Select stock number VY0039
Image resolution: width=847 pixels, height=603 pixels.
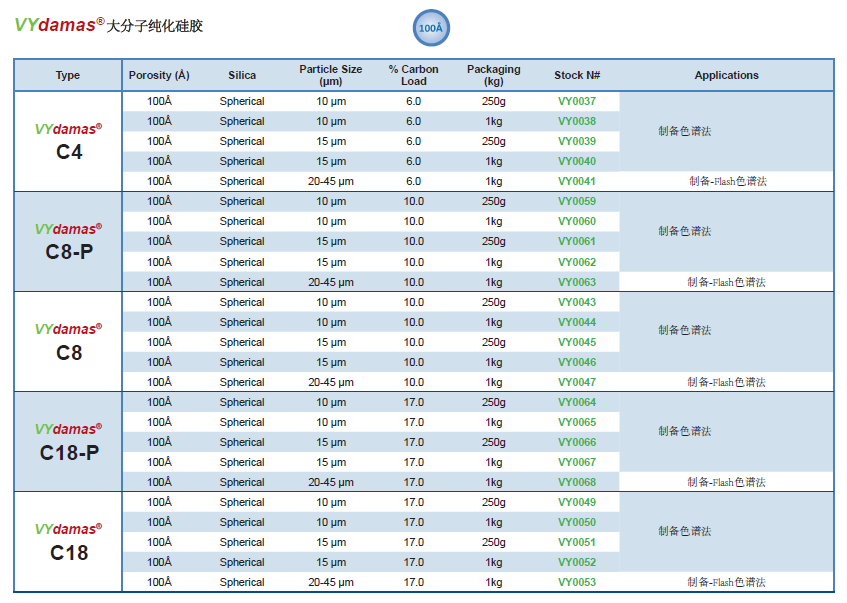tap(576, 141)
